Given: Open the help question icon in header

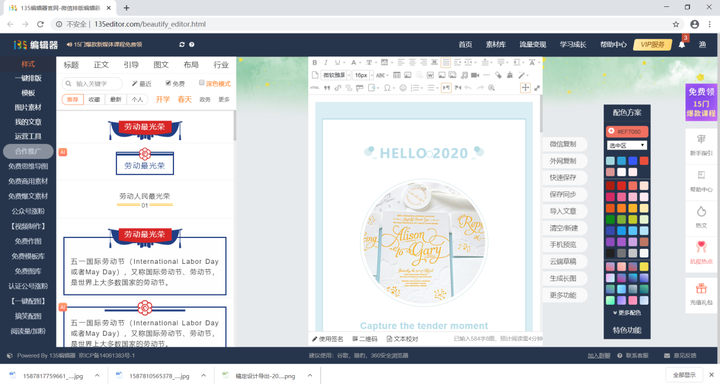Looking at the screenshot, I should point(192,45).
